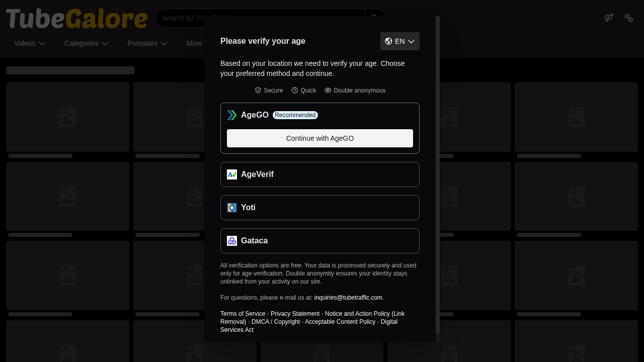Open the Pornstars menu

coord(147,43)
